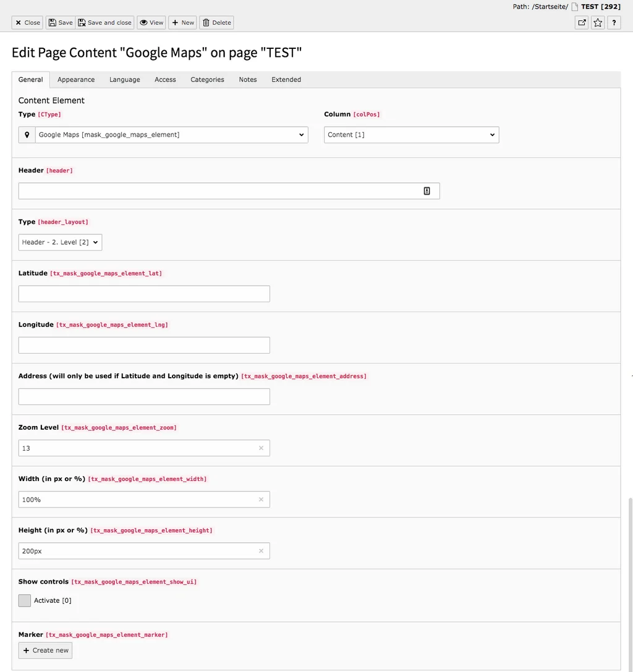Image resolution: width=633 pixels, height=672 pixels.
Task: Delete the content element via the trash icon
Action: pos(216,22)
